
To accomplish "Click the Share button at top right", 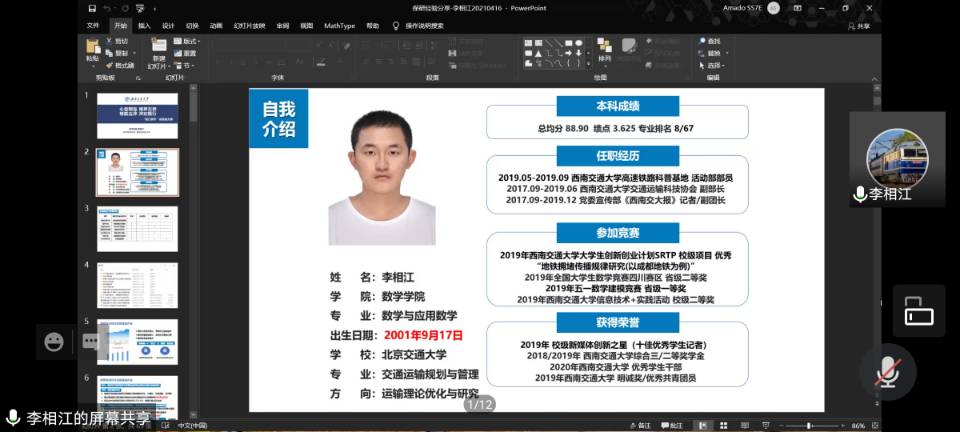I will 859,26.
